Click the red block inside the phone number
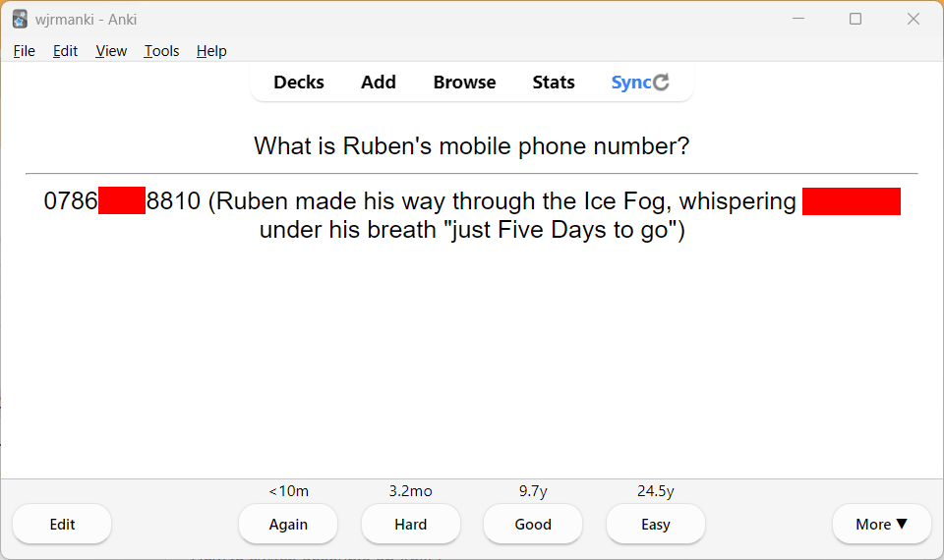This screenshot has width=944, height=560. [x=122, y=201]
